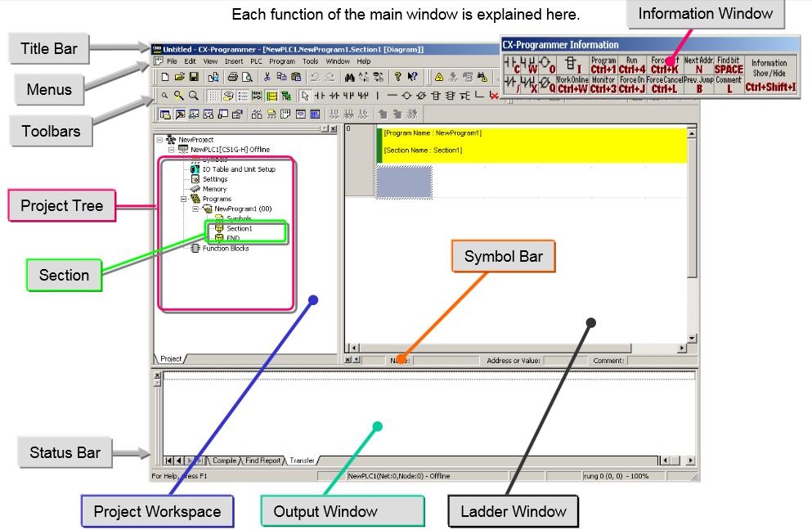Select Function Blocks in project tree
The image size is (812, 530).
[x=225, y=248]
